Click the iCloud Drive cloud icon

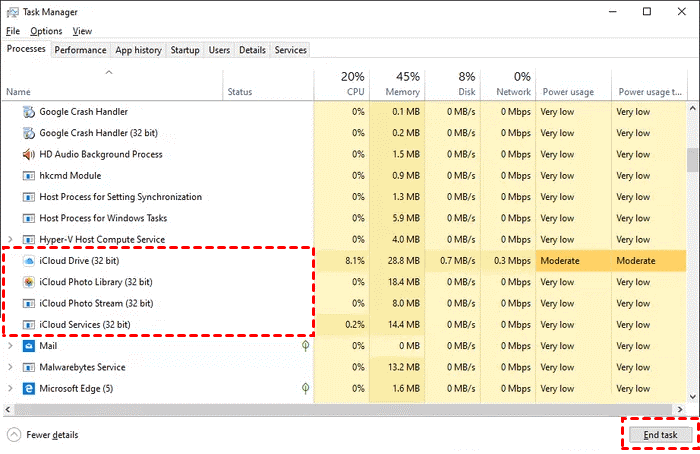coord(28,261)
